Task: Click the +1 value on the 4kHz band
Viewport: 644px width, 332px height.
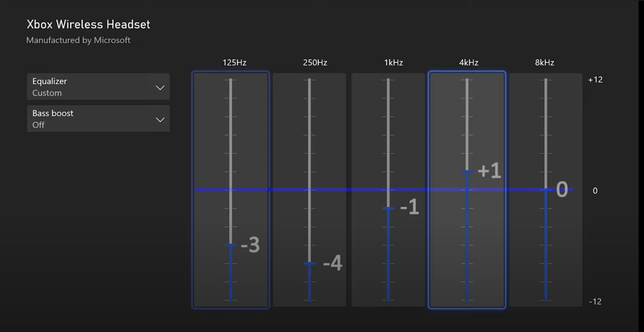Action: (x=489, y=171)
